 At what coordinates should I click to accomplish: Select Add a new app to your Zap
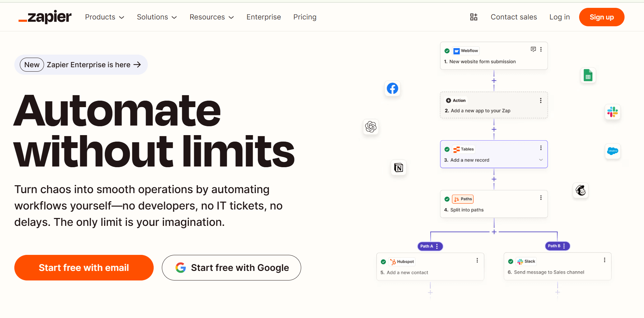(x=494, y=105)
